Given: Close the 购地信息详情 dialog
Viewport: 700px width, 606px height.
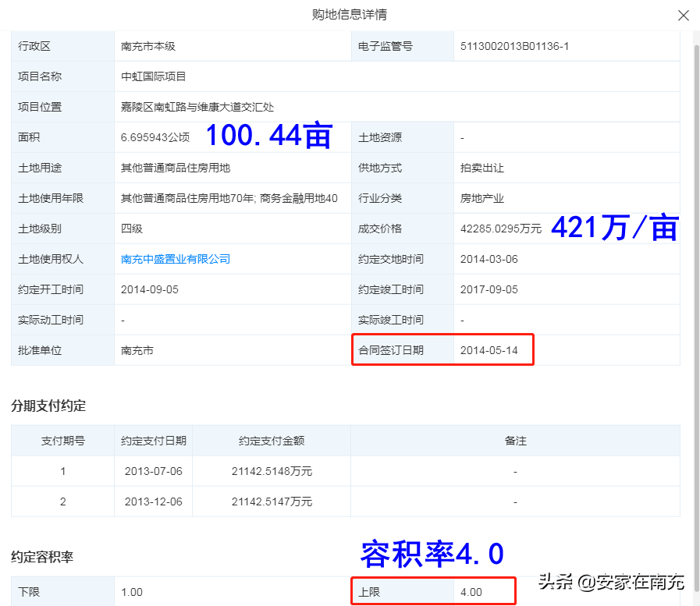Looking at the screenshot, I should [x=683, y=16].
